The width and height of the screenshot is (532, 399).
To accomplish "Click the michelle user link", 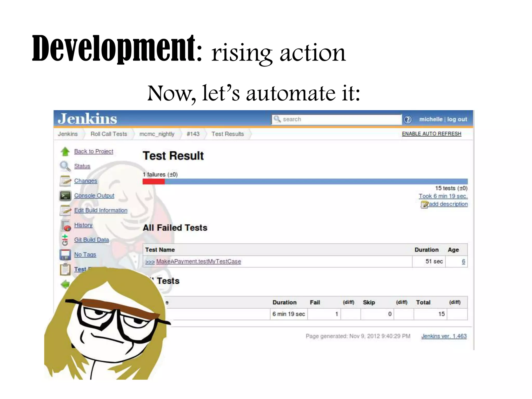I will click(431, 119).
